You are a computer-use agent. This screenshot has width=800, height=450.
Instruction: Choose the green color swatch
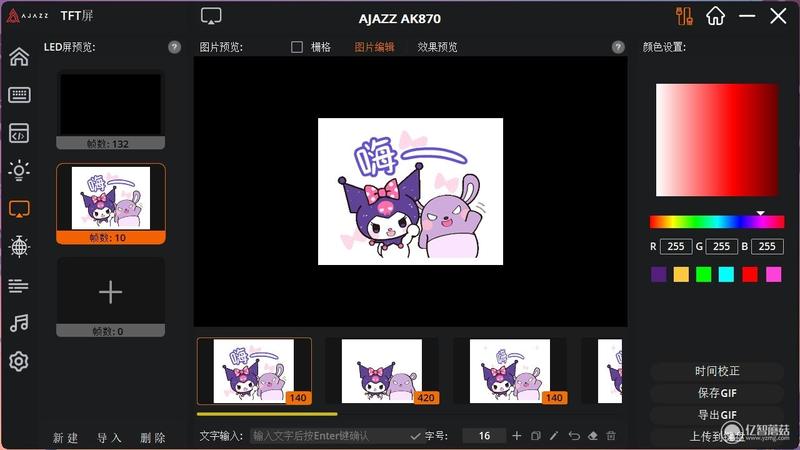coord(704,274)
